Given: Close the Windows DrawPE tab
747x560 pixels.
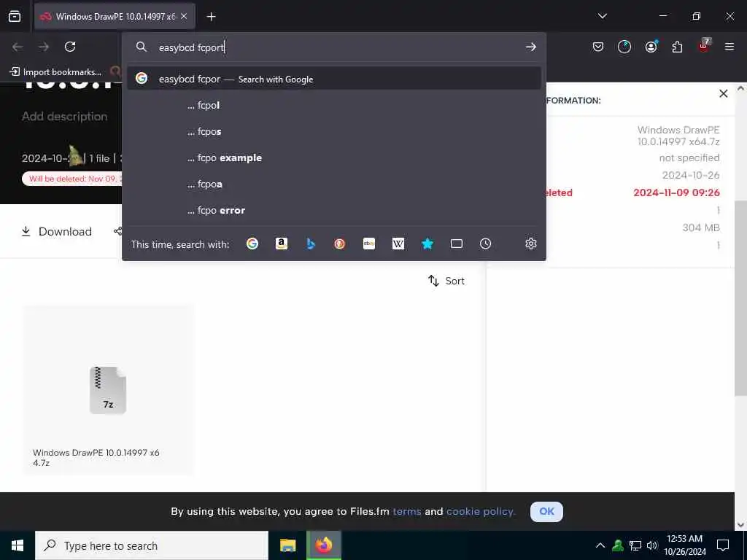Looking at the screenshot, I should pyautogui.click(x=184, y=16).
